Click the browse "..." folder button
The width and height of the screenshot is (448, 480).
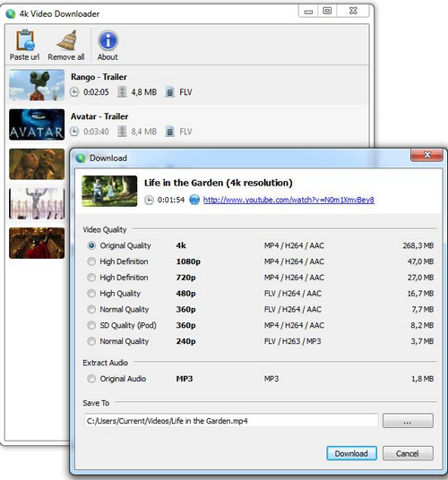click(408, 421)
